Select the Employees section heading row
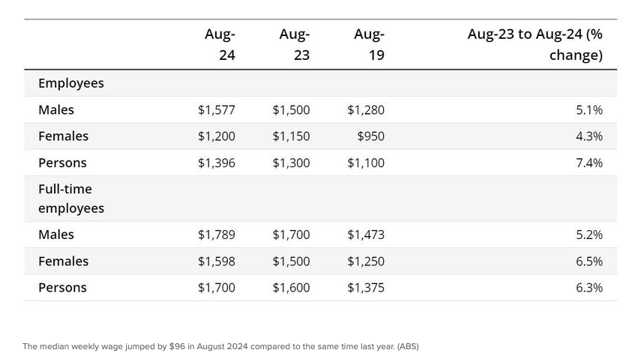644x359 pixels. click(71, 83)
